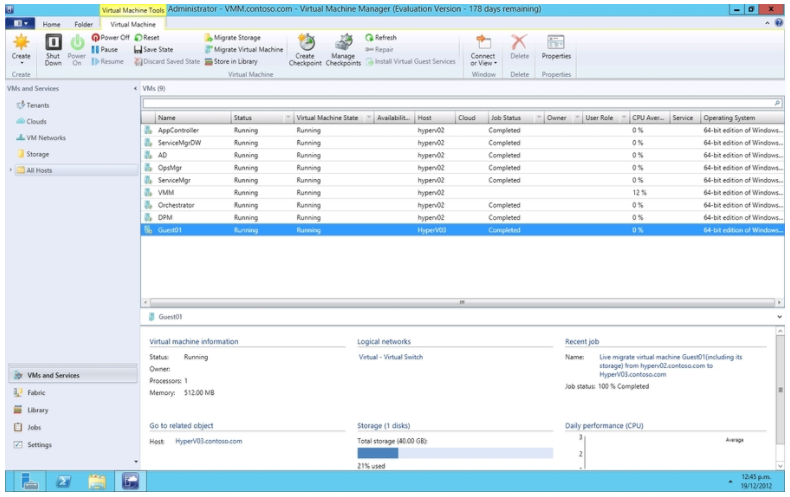Click the total storage usage bar

[x=455, y=453]
